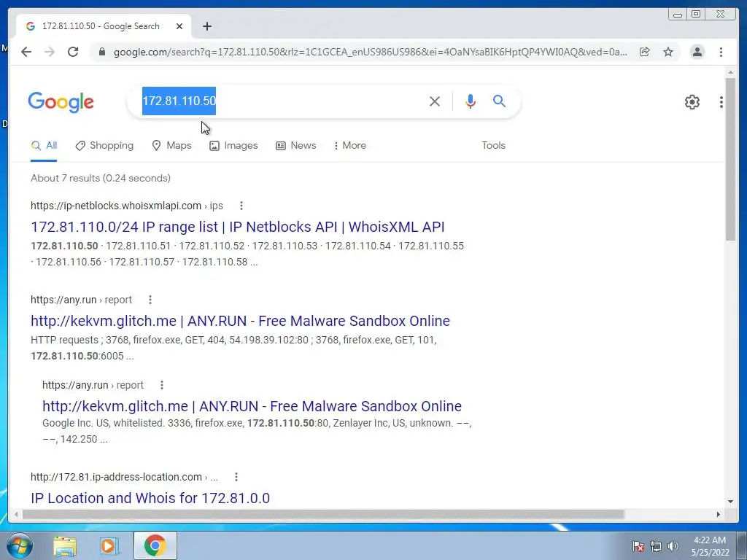Launch Windows Media Player from taskbar

pos(109,546)
